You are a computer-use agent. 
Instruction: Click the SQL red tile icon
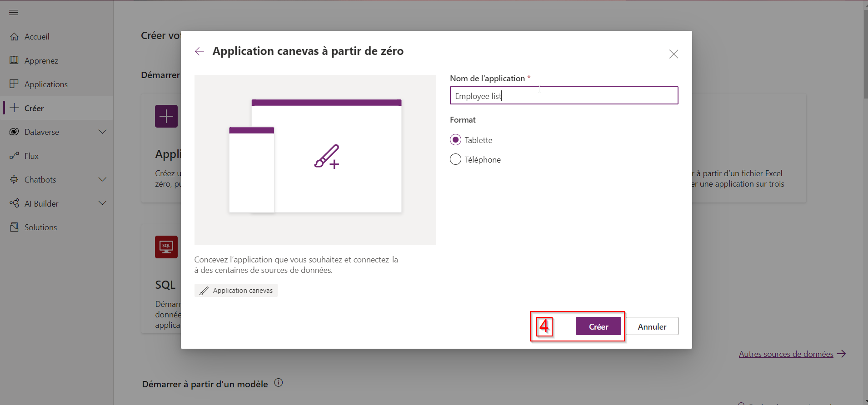tap(166, 247)
